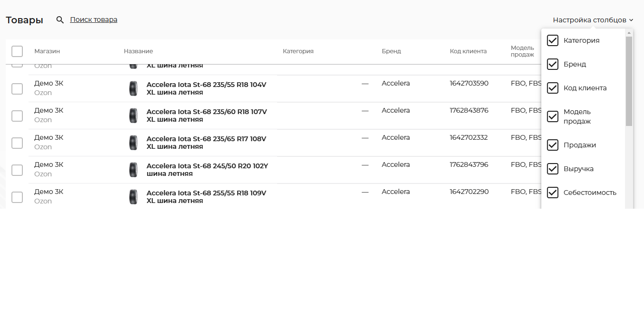Hide the Выручка column via checkbox
644x309 pixels.
(x=553, y=169)
